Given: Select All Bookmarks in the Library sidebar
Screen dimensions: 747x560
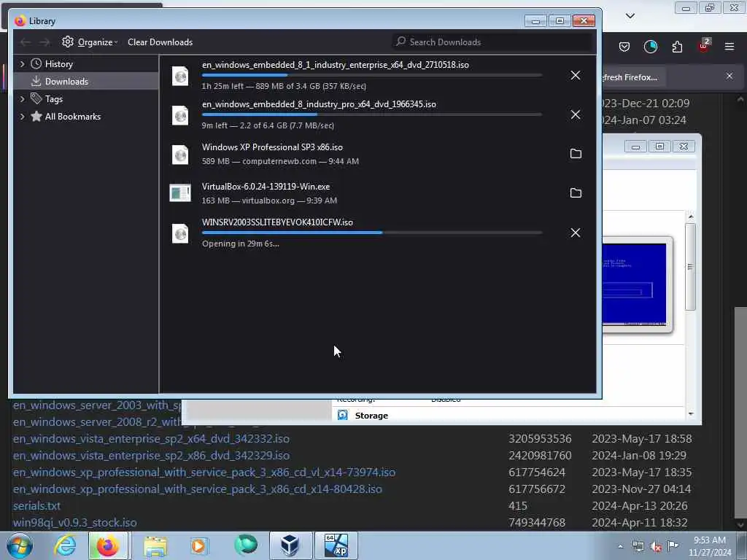Looking at the screenshot, I should coord(72,117).
